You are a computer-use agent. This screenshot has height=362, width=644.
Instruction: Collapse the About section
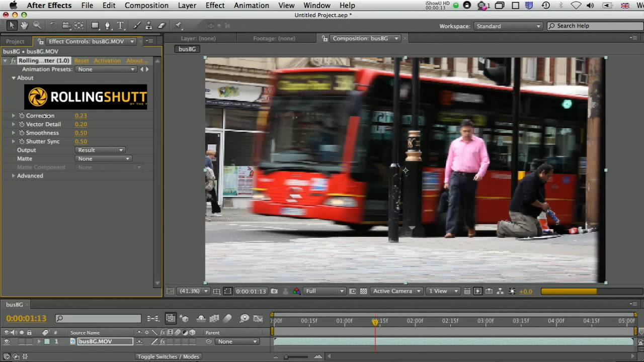point(14,78)
